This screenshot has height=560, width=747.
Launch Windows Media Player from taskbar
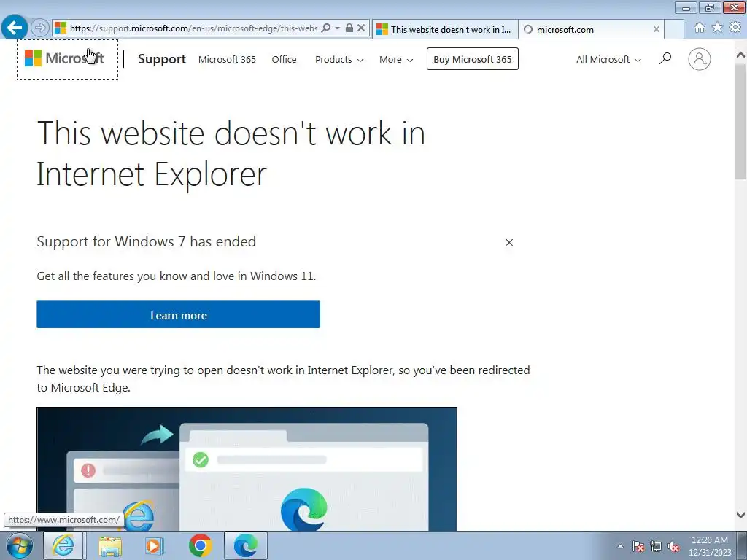click(x=154, y=545)
